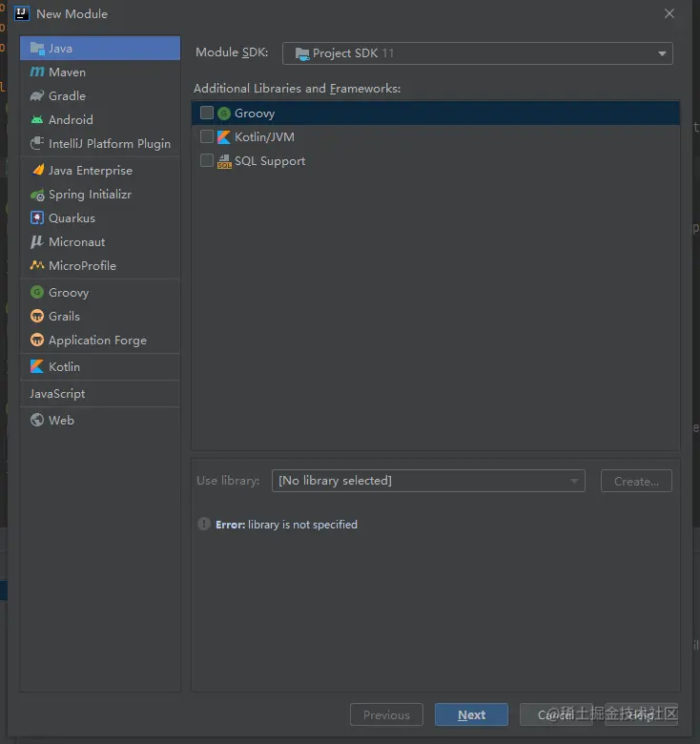Click the Application Forge icon
The image size is (700, 744).
click(37, 340)
